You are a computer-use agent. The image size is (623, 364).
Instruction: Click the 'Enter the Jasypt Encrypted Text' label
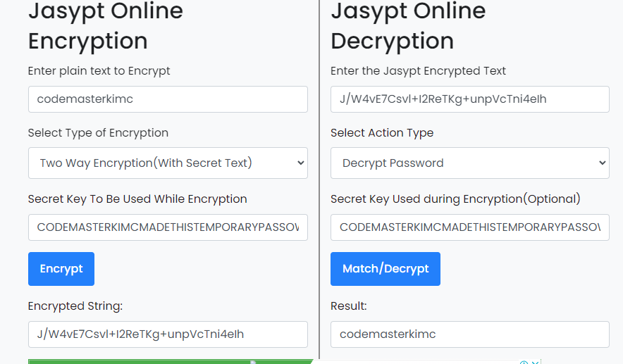(418, 71)
